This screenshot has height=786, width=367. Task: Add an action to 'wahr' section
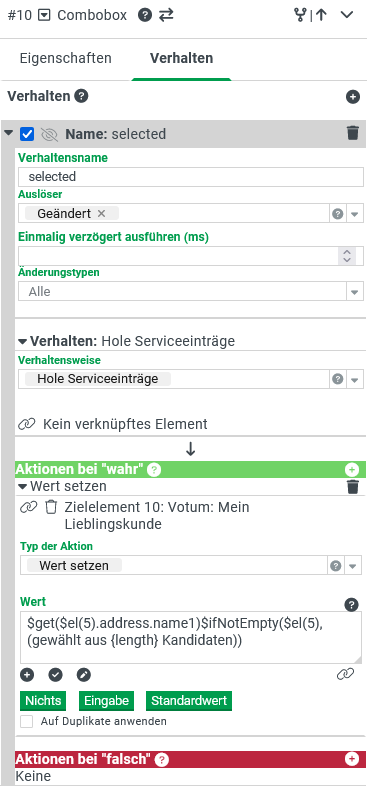point(352,470)
